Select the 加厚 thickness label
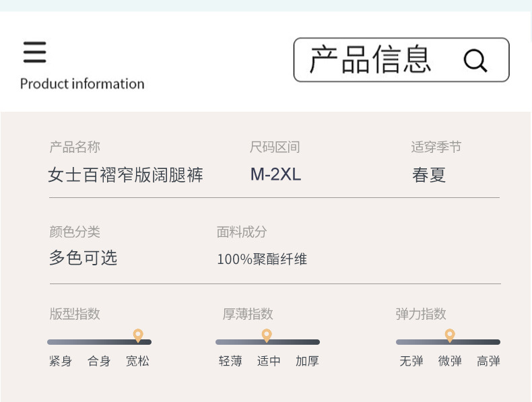Screen dimensions: 532x402 [307, 361]
